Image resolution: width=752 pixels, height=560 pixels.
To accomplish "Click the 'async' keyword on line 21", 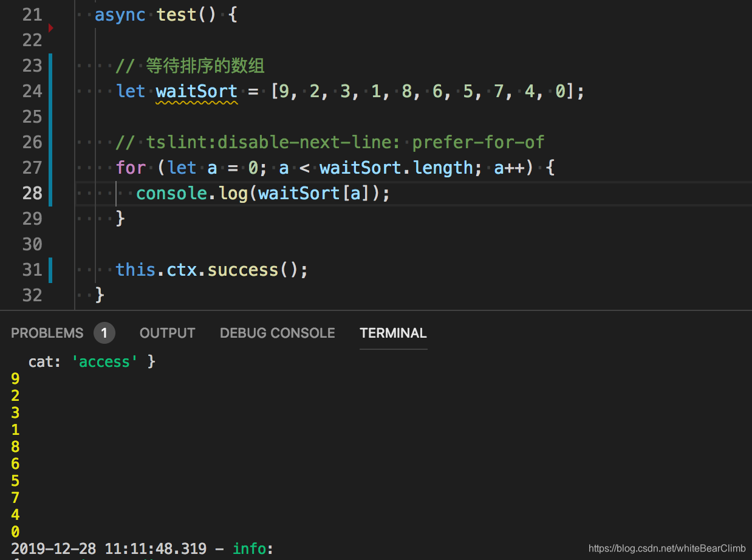I will (x=120, y=15).
